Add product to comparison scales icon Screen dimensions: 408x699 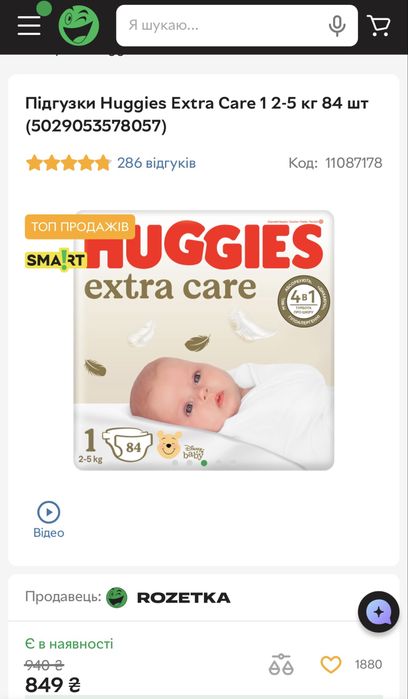pyautogui.click(x=281, y=664)
